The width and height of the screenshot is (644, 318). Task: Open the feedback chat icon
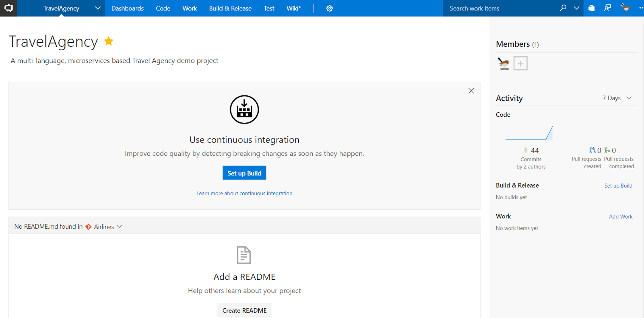click(608, 8)
